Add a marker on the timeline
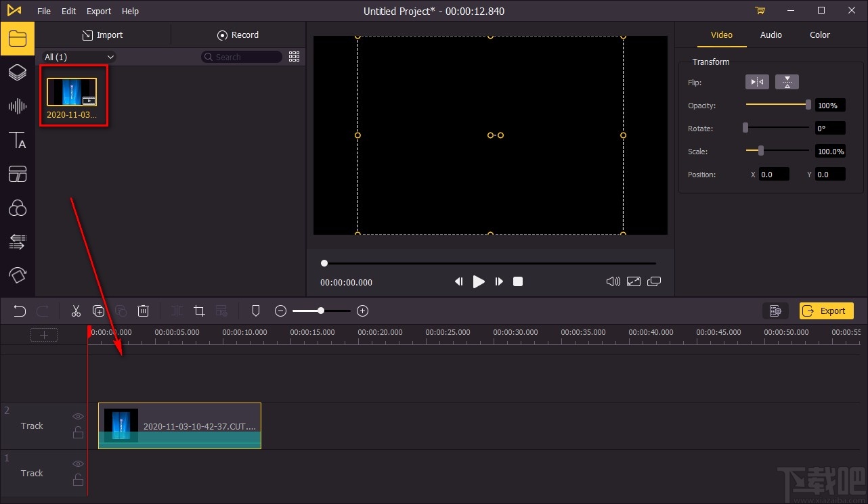Viewport: 868px width, 504px height. pyautogui.click(x=255, y=311)
